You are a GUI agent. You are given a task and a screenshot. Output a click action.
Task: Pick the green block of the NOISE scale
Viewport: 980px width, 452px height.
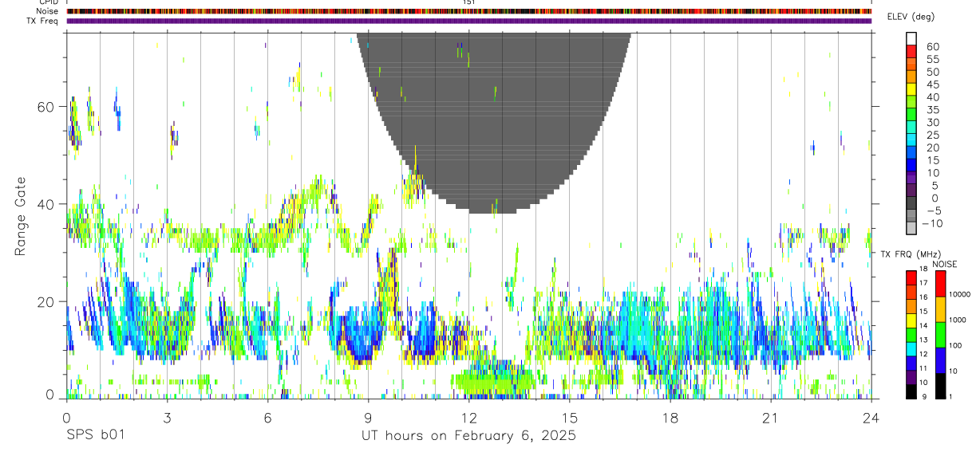(940, 335)
